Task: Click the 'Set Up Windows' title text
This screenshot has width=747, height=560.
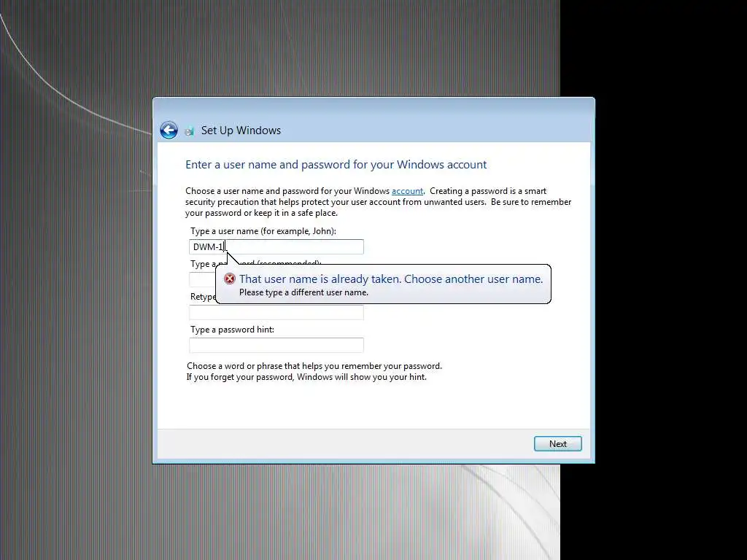Action: (x=241, y=131)
